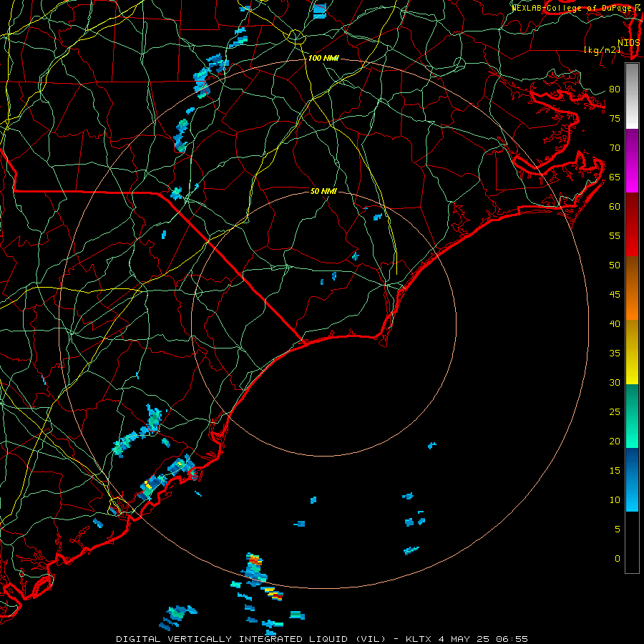
Task: Select the 65 value on color scale
Action: click(x=615, y=177)
